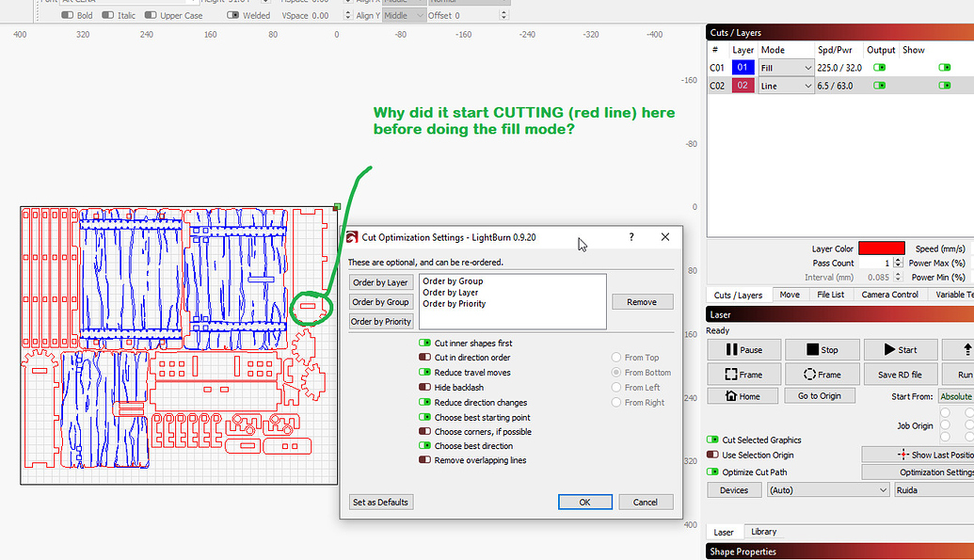974x560 pixels.
Task: Click the rectangular Frame icon
Action: pyautogui.click(x=742, y=374)
